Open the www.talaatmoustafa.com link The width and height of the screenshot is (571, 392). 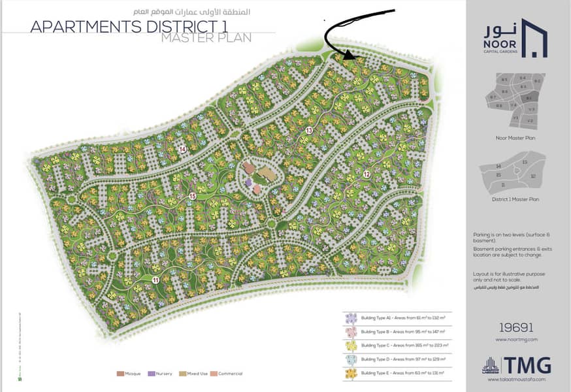click(516, 379)
